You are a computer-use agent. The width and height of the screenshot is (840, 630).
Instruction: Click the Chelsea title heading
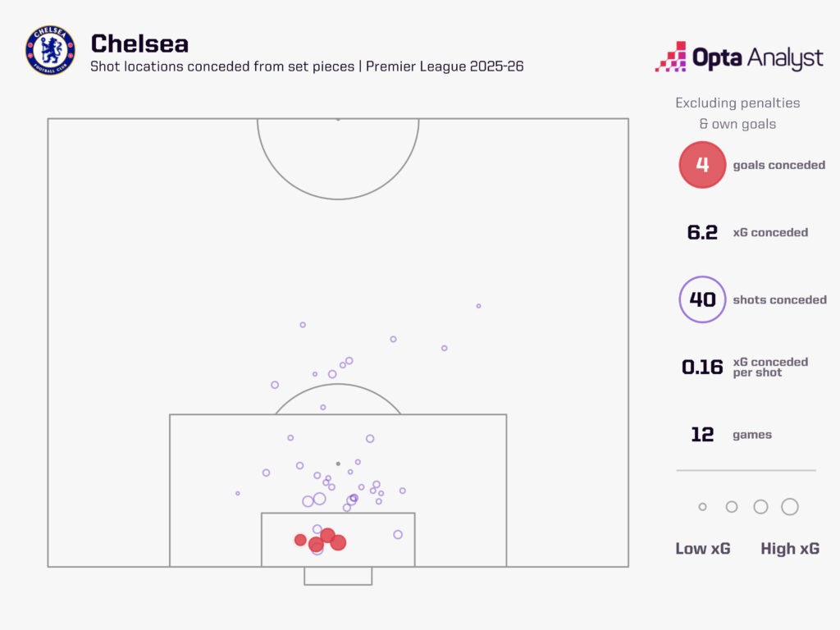click(x=139, y=43)
